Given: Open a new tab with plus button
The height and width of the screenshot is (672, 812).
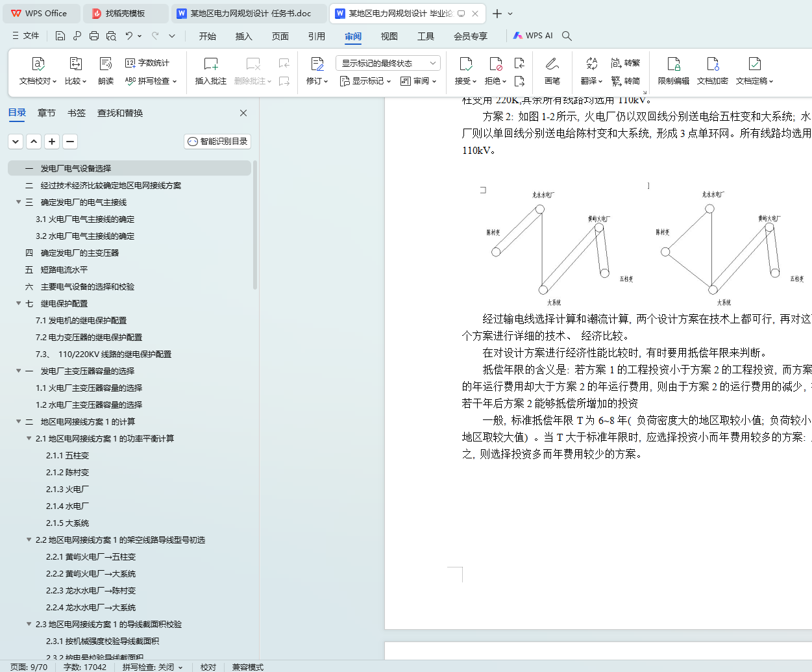Looking at the screenshot, I should [497, 14].
